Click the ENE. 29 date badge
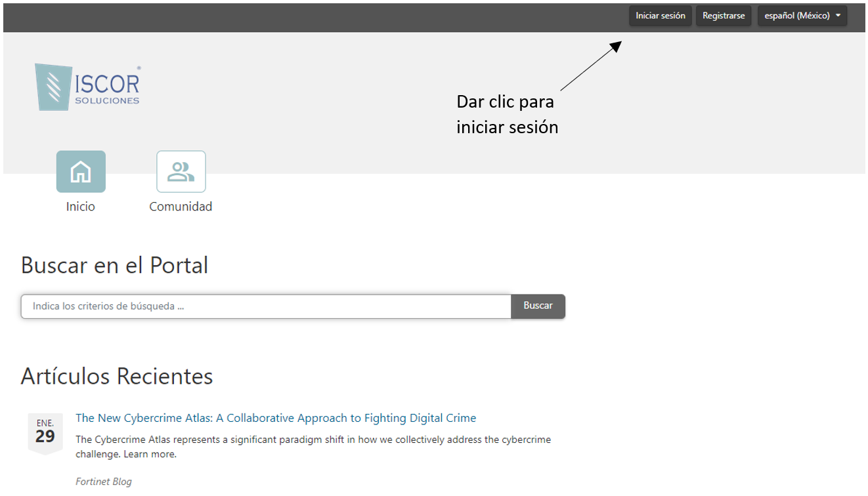 [x=45, y=432]
